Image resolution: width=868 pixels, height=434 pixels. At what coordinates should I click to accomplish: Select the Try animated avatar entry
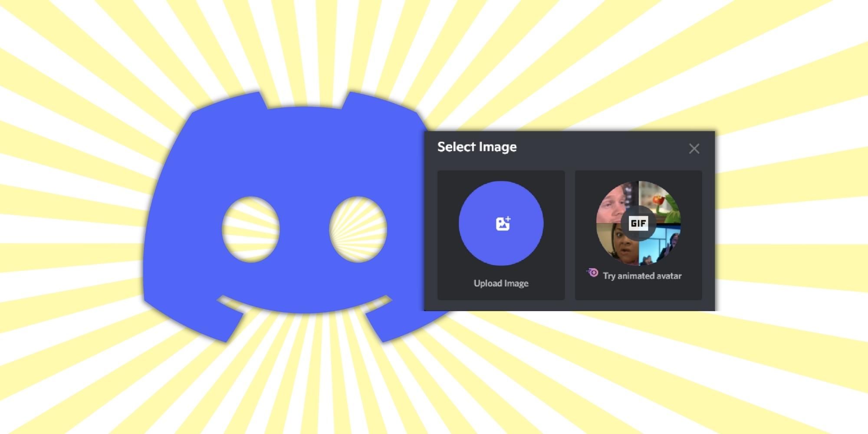[x=642, y=276]
